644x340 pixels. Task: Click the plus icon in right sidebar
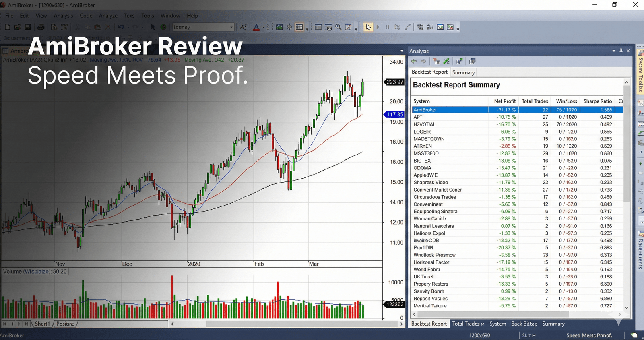640,164
